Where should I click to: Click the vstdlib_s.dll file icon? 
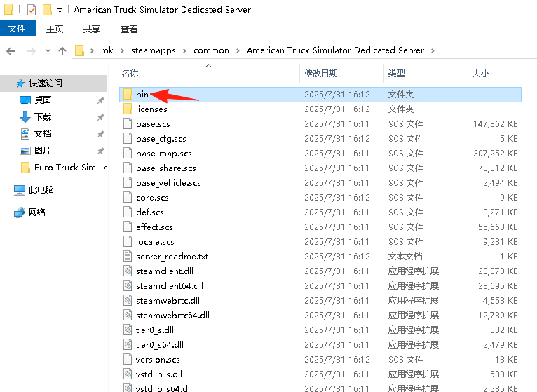click(128, 374)
